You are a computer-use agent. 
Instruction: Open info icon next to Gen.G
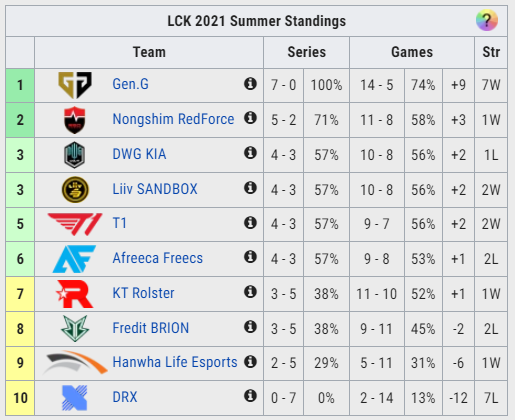click(250, 84)
